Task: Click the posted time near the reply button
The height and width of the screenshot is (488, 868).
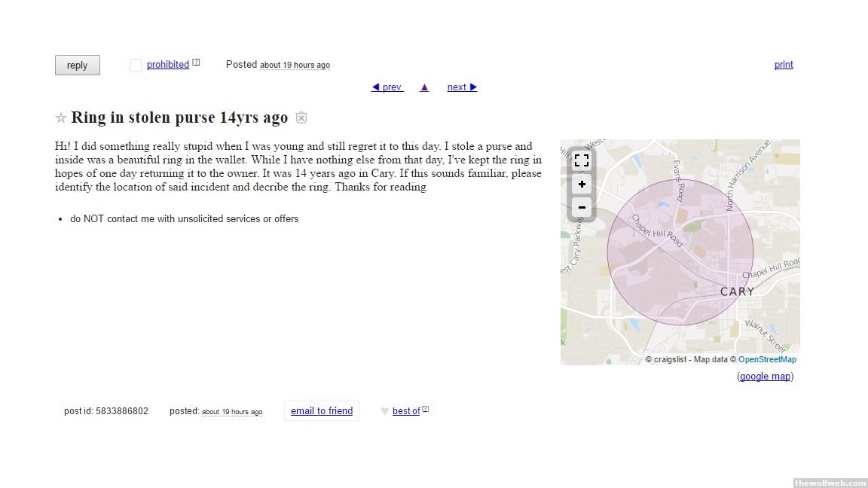Action: (x=295, y=66)
